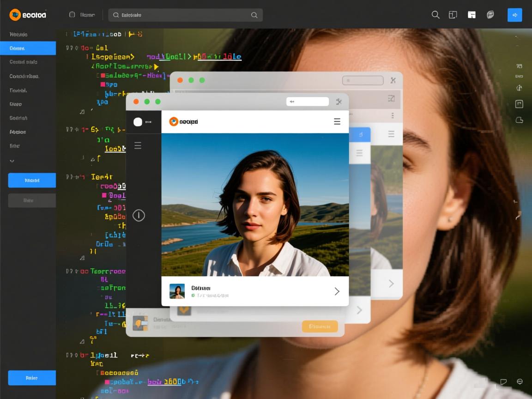The height and width of the screenshot is (399, 532).
Task: Click the comment flag icon at bottom right
Action: 503,382
